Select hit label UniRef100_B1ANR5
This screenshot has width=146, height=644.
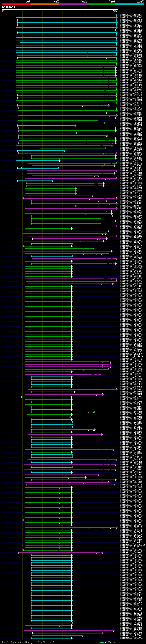pos(131,628)
